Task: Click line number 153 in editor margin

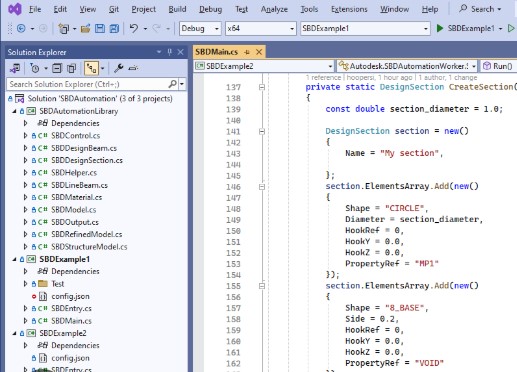Action: point(233,264)
